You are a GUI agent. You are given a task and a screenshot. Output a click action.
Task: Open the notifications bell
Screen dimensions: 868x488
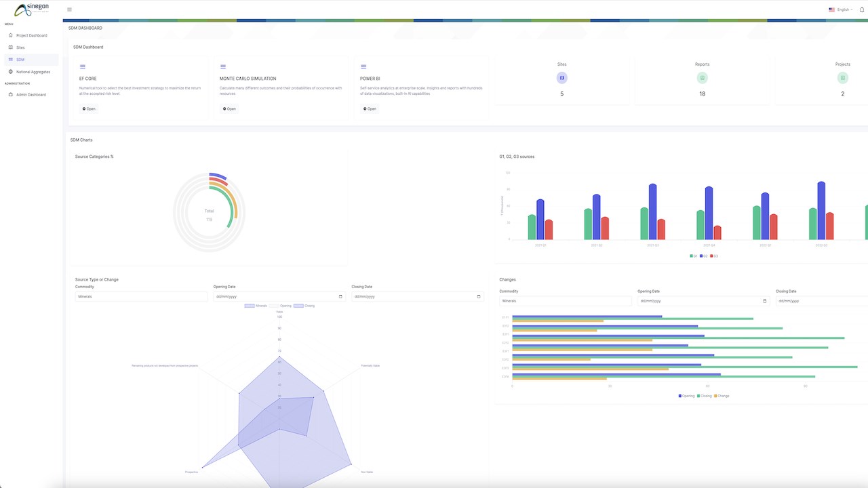click(862, 9)
